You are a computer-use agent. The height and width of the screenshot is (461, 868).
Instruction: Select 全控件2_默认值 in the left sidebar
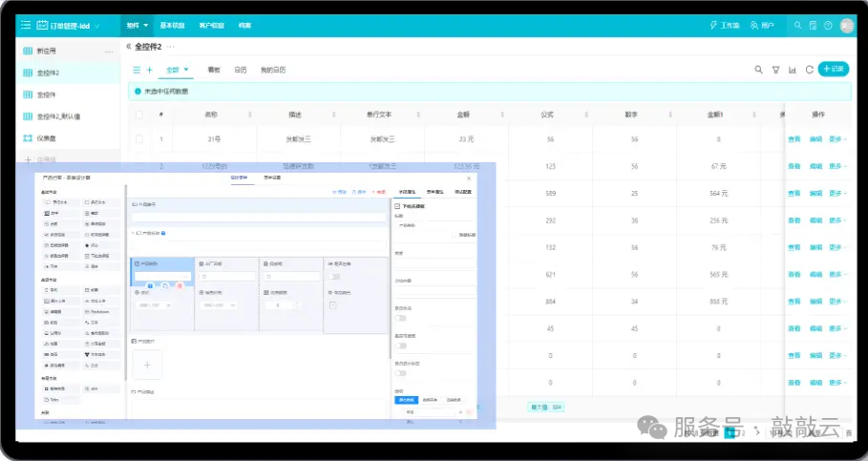pos(68,116)
